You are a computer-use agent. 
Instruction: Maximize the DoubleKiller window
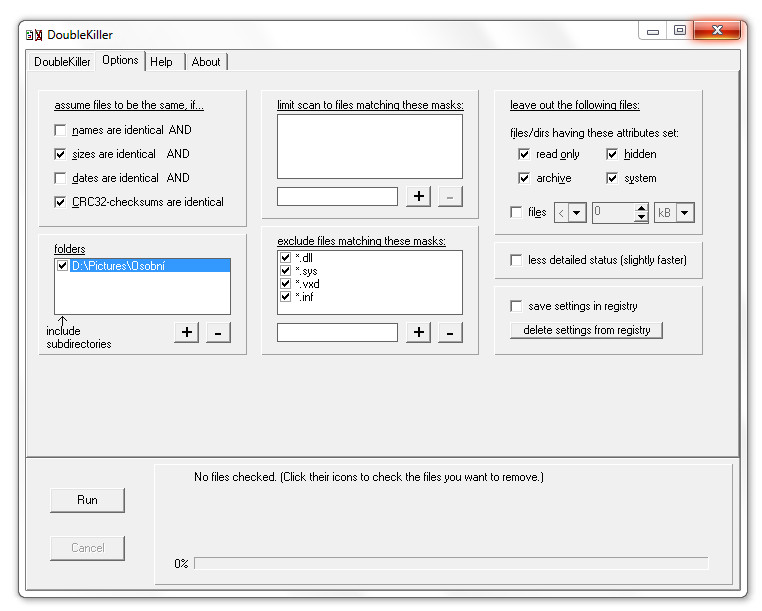click(x=679, y=31)
